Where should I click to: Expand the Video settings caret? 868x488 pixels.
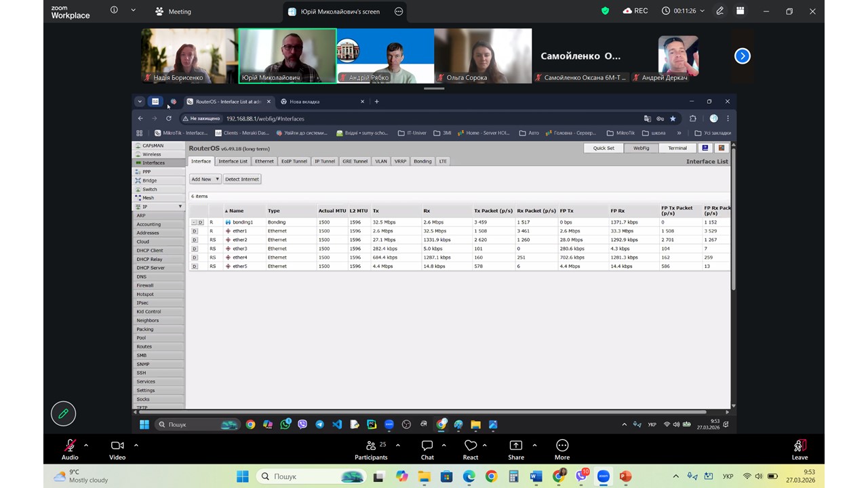[x=136, y=445]
